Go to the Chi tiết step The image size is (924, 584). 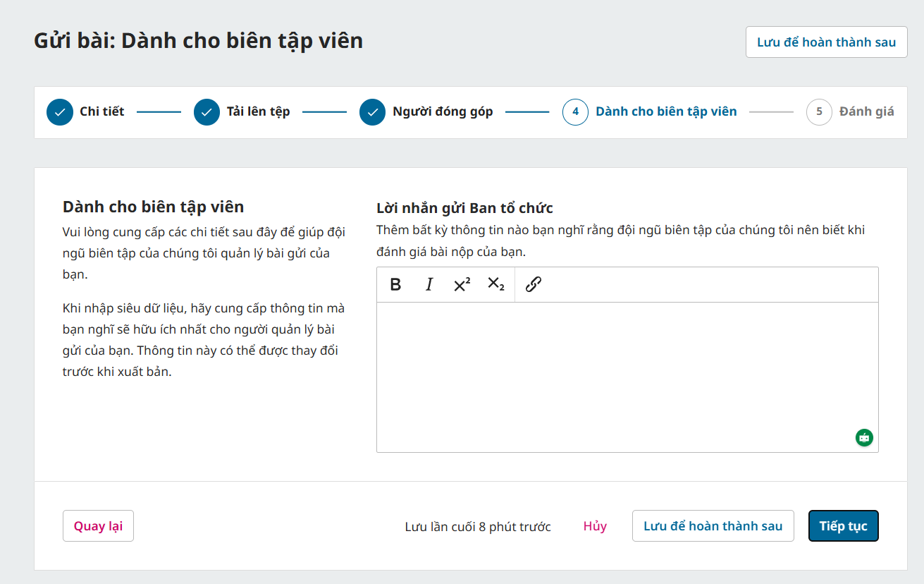click(101, 111)
